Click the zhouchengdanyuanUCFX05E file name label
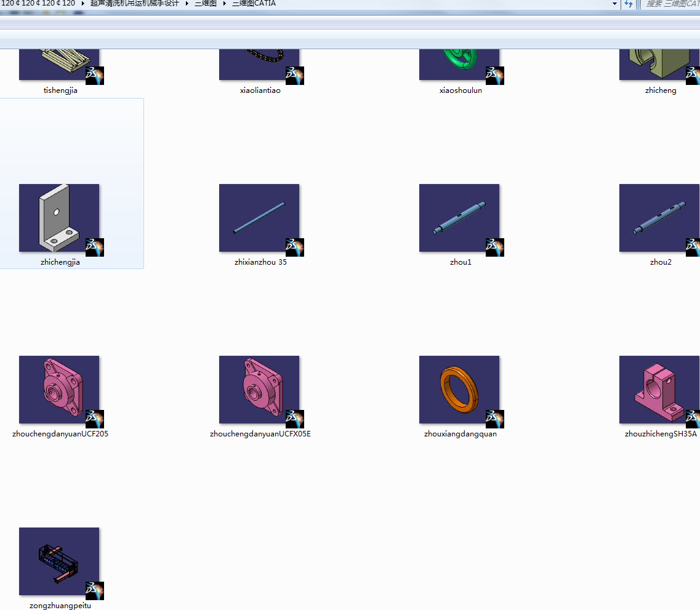Viewport: 700px width, 610px height. [260, 434]
